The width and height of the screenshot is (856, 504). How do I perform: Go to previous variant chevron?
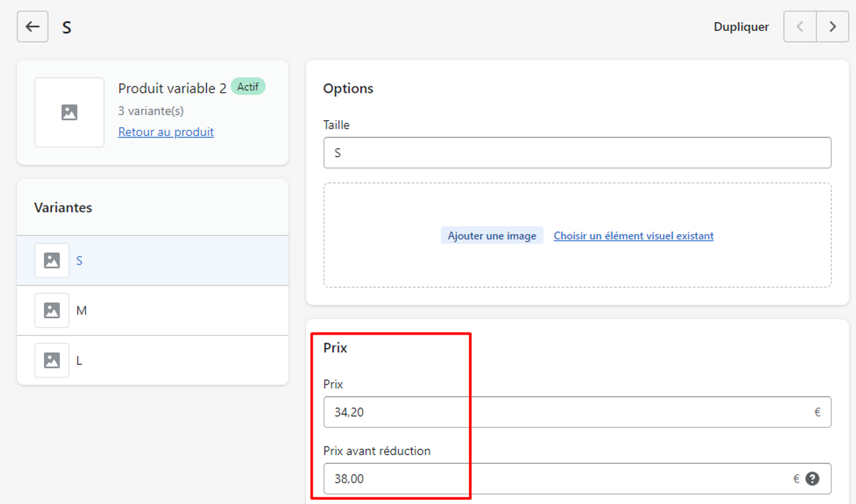click(x=800, y=27)
